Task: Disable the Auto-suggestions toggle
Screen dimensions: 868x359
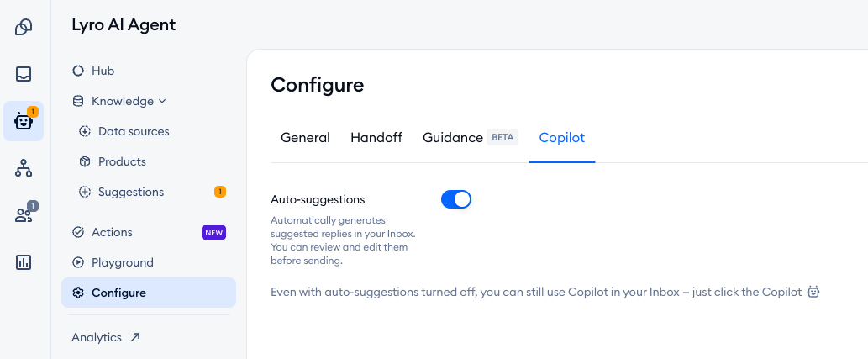Action: 456,199
